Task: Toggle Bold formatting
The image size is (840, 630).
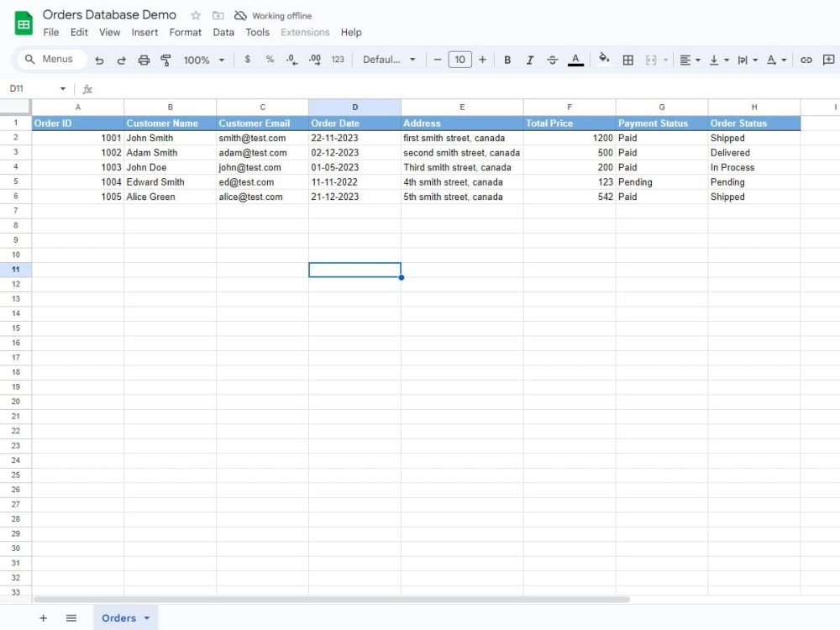Action: click(507, 60)
